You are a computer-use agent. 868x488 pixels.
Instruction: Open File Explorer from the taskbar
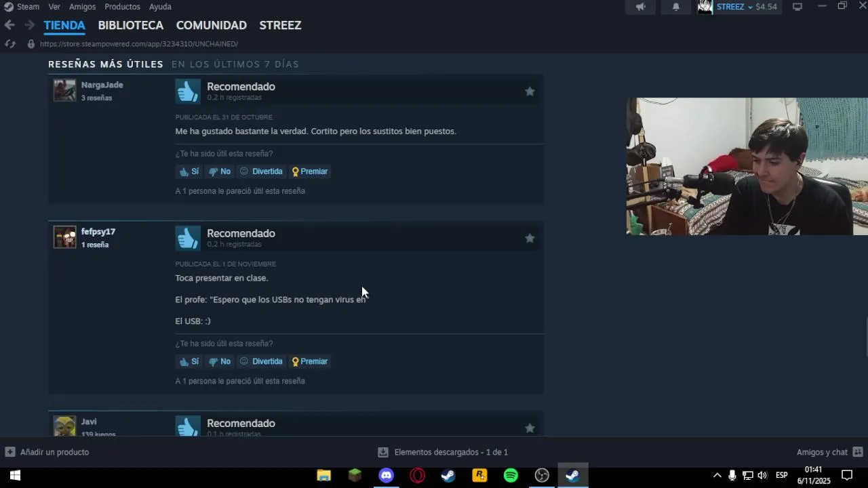click(x=323, y=476)
